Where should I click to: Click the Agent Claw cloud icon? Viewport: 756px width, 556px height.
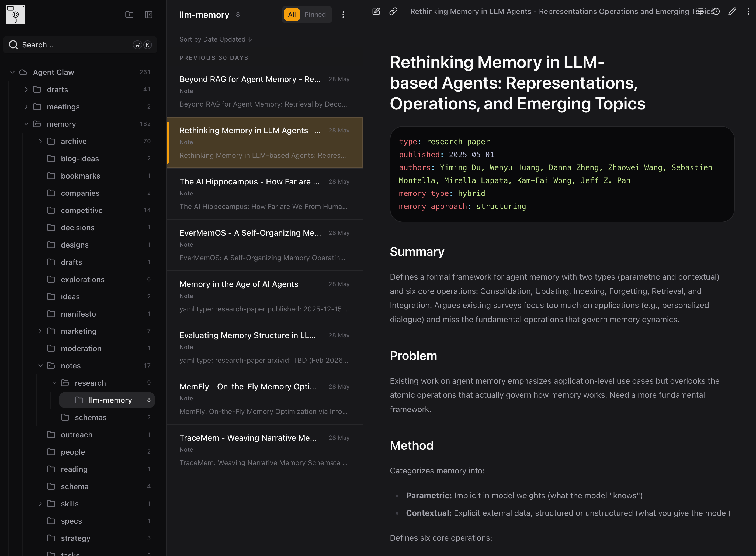tap(23, 72)
